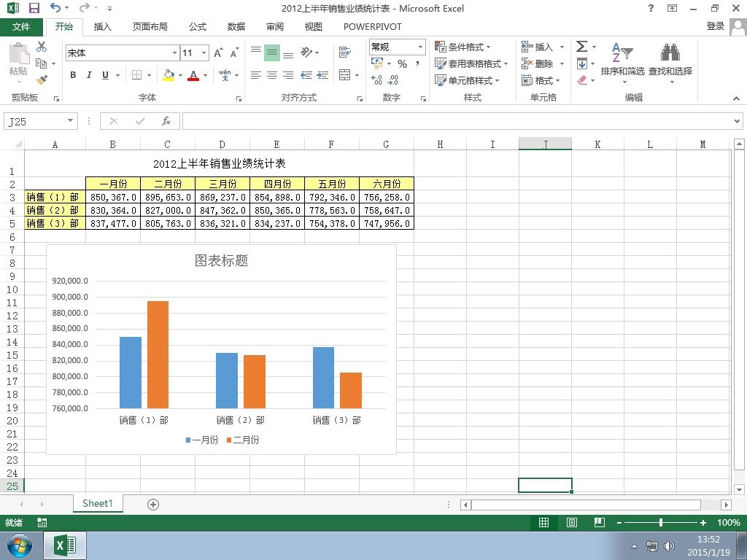Toggle Italic formatting
The image size is (747, 560).
tap(88, 75)
